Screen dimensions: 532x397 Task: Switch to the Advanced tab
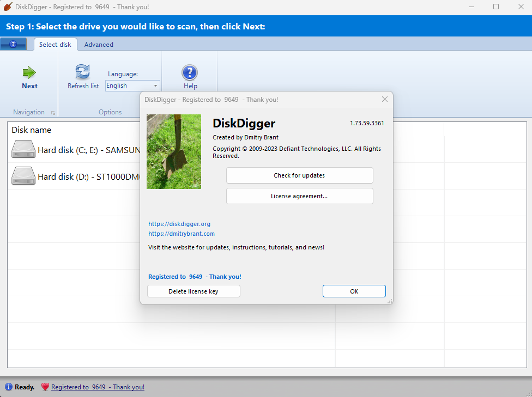99,45
